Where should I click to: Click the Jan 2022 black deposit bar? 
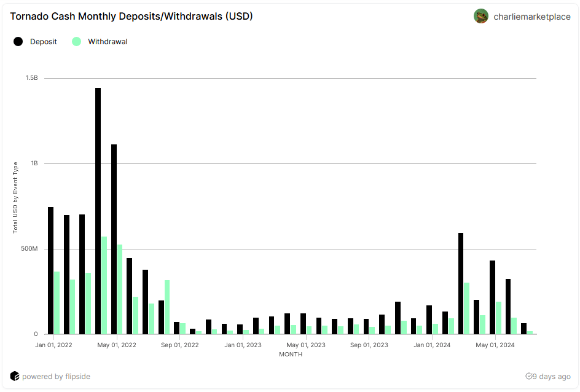point(50,271)
